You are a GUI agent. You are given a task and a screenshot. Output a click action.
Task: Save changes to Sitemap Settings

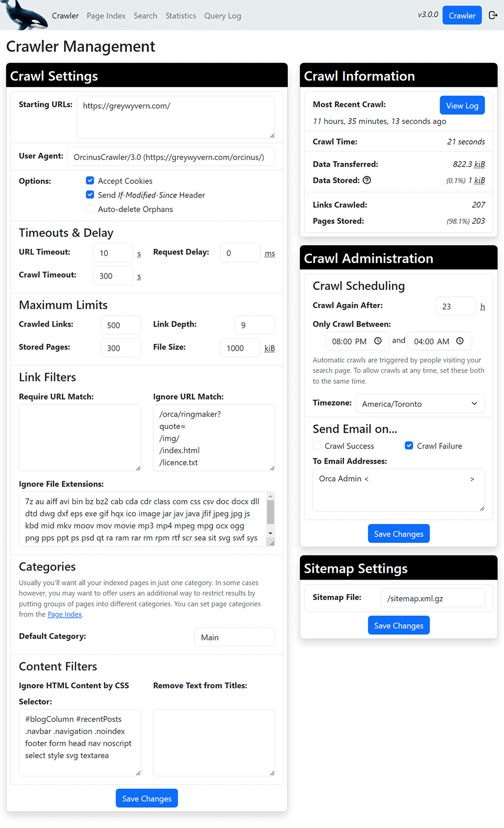click(398, 625)
